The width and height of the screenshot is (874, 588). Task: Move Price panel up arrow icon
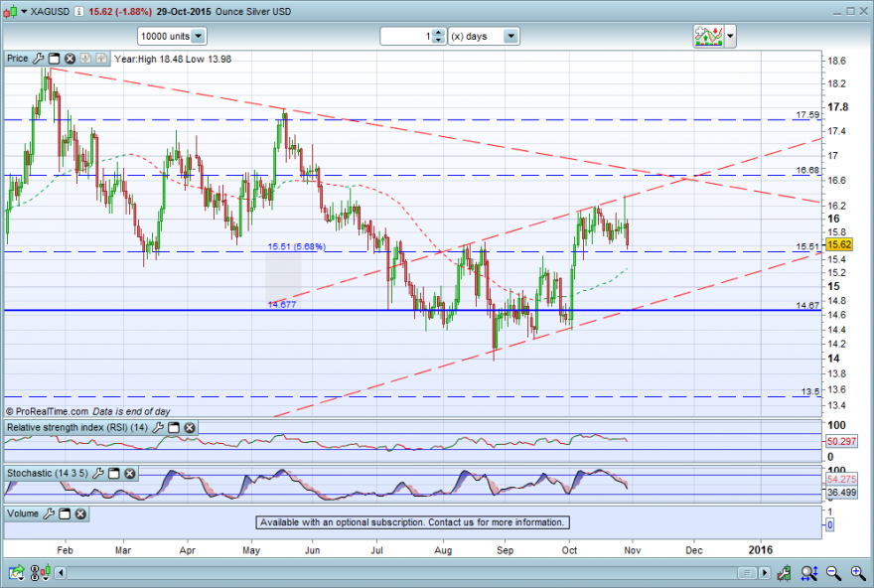point(101,58)
